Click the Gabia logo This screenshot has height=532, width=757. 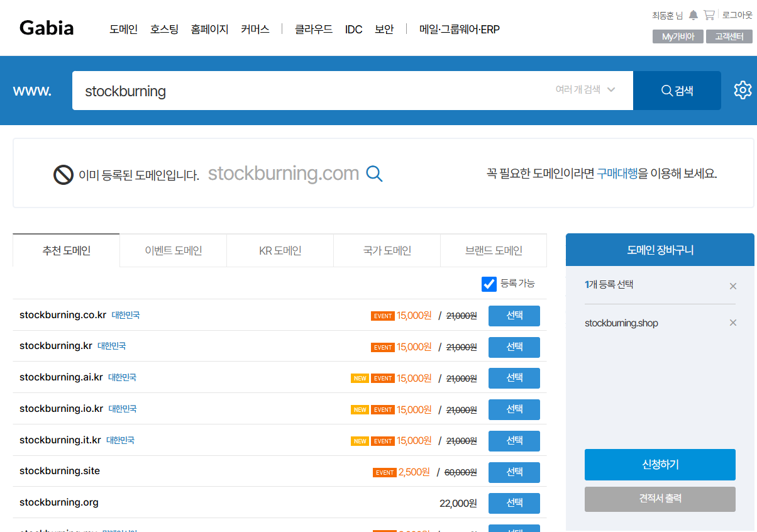tap(47, 28)
